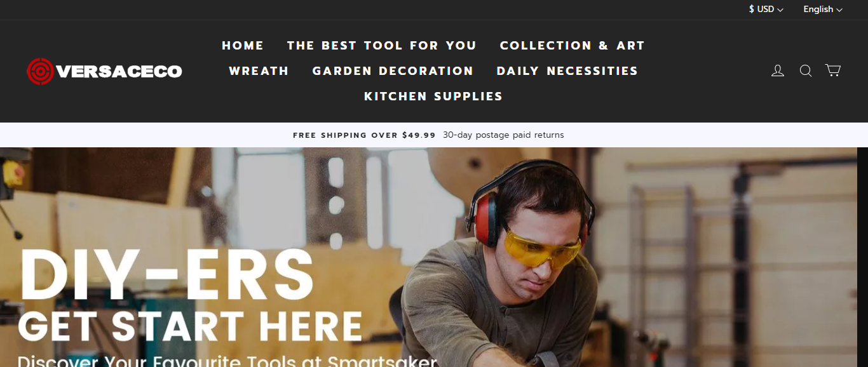Image resolution: width=868 pixels, height=367 pixels.
Task: Open GARDEN DECORATION menu item
Action: (393, 71)
